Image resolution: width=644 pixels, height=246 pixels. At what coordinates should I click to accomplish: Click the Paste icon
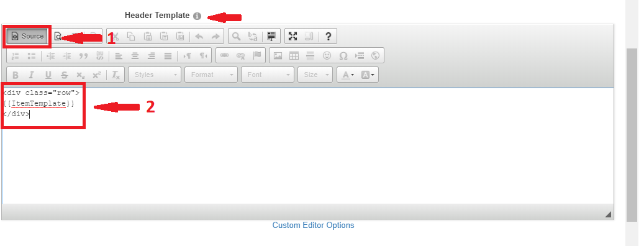click(x=148, y=36)
